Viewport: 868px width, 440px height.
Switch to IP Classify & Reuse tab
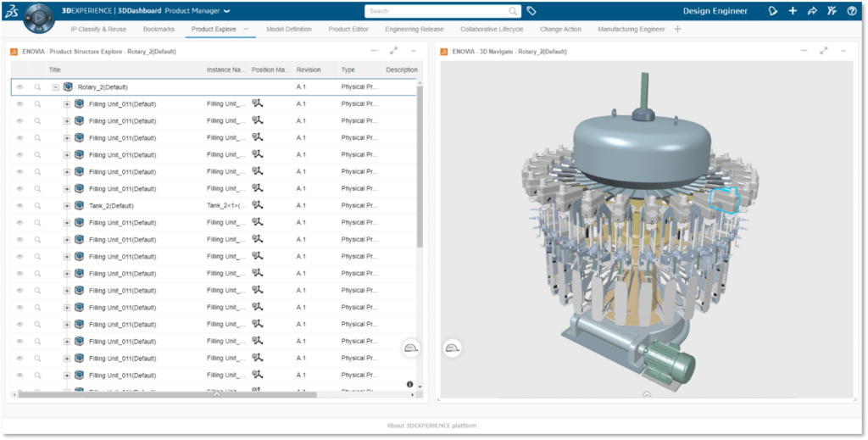(98, 30)
